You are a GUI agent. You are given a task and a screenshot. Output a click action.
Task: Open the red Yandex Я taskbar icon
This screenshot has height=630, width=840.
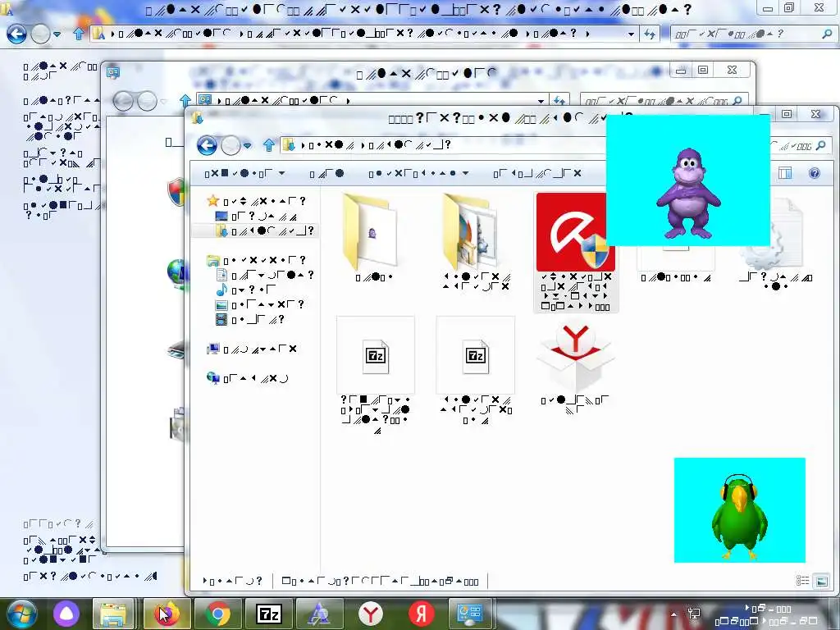[x=421, y=614]
